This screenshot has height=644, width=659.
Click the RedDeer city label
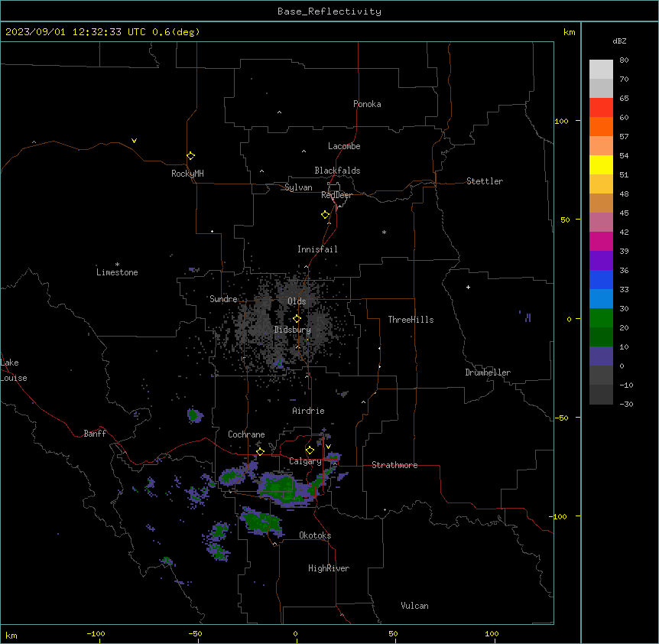click(x=336, y=195)
